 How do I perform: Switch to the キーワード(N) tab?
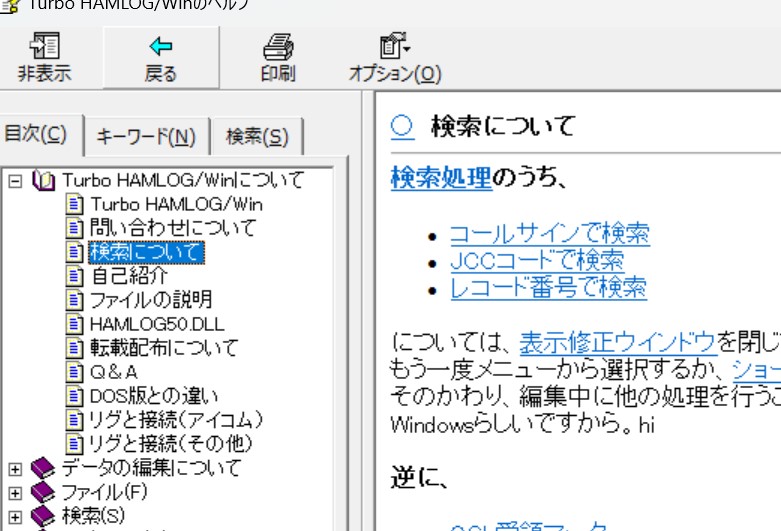146,137
